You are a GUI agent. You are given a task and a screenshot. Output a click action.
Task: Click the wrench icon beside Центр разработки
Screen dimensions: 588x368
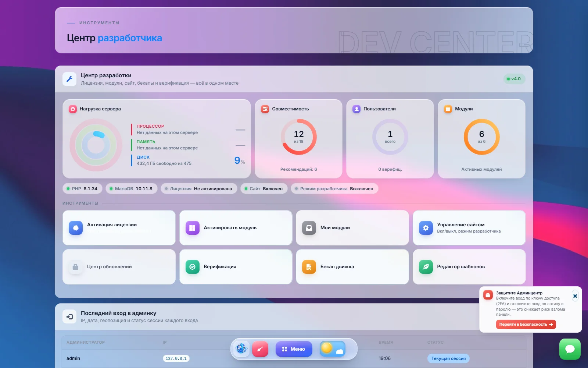click(69, 79)
